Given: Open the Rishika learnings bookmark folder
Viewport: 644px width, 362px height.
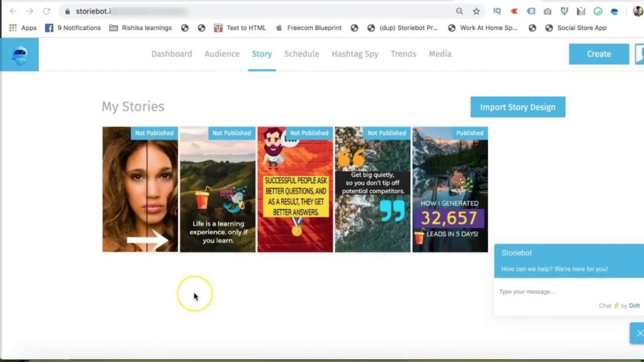Looking at the screenshot, I should point(140,28).
